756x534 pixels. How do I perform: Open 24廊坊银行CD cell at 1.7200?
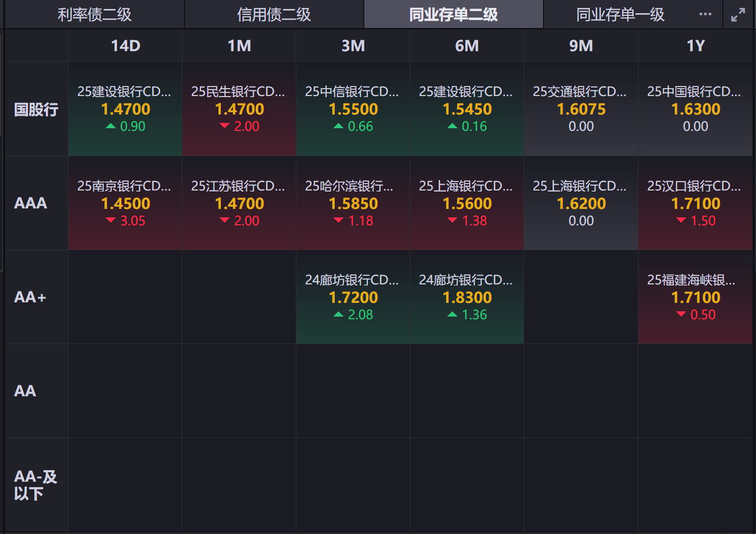pos(353,297)
